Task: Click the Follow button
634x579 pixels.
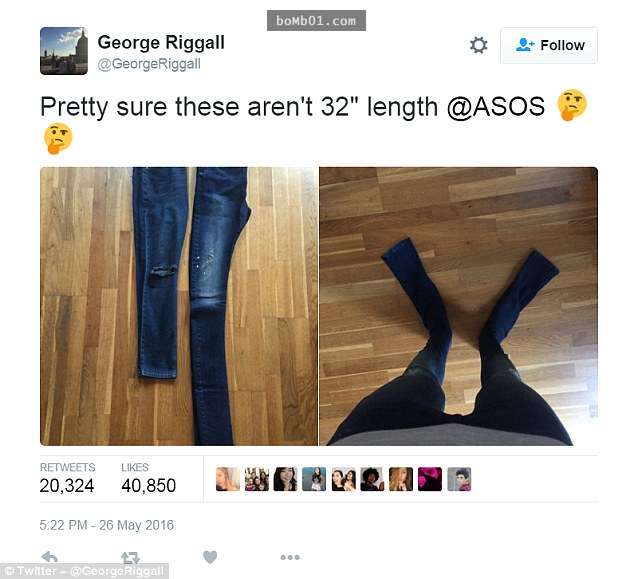Action: (x=549, y=45)
